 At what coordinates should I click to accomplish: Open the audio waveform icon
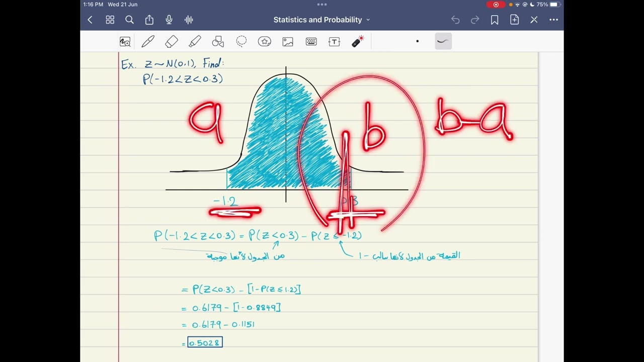[x=189, y=20]
